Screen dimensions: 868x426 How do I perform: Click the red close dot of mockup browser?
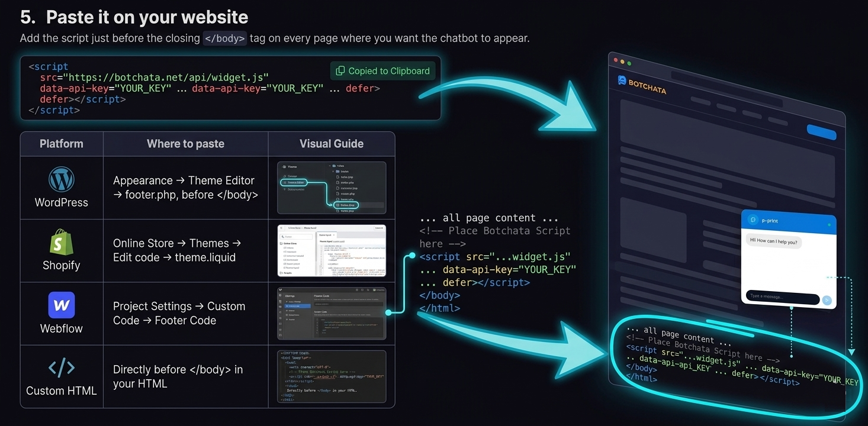coord(616,60)
